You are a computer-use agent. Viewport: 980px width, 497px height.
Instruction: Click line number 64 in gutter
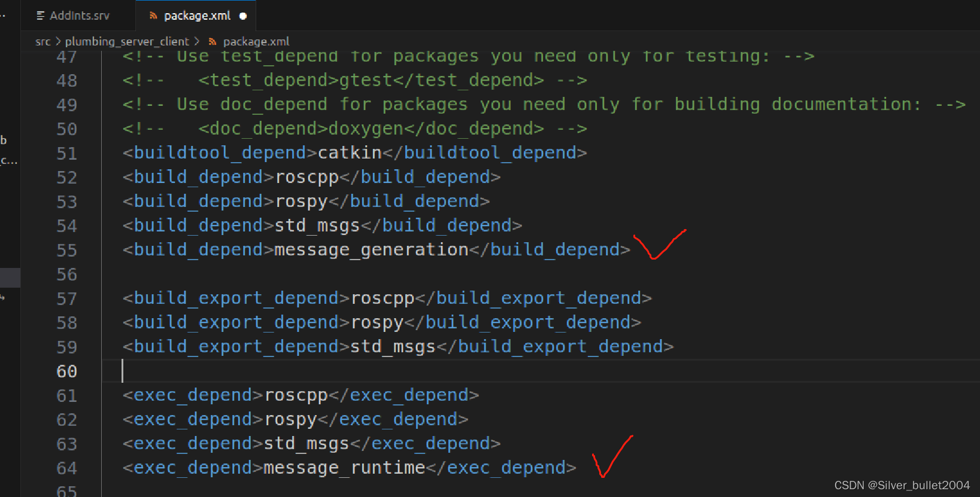click(x=67, y=468)
